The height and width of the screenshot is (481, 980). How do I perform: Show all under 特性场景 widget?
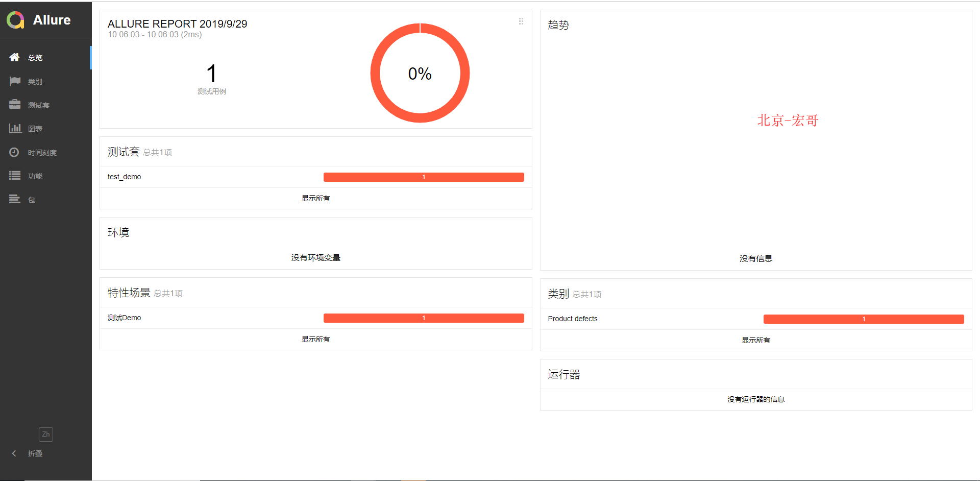click(x=315, y=339)
